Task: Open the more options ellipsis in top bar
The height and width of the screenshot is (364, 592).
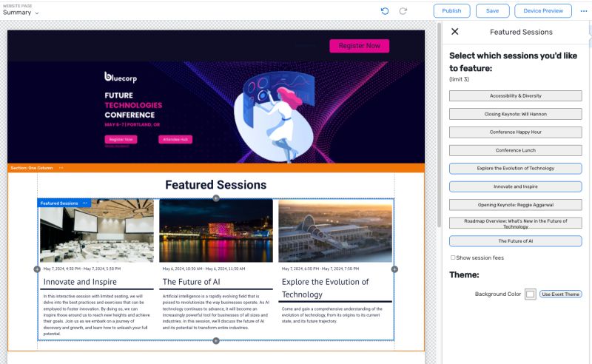Action: point(584,11)
